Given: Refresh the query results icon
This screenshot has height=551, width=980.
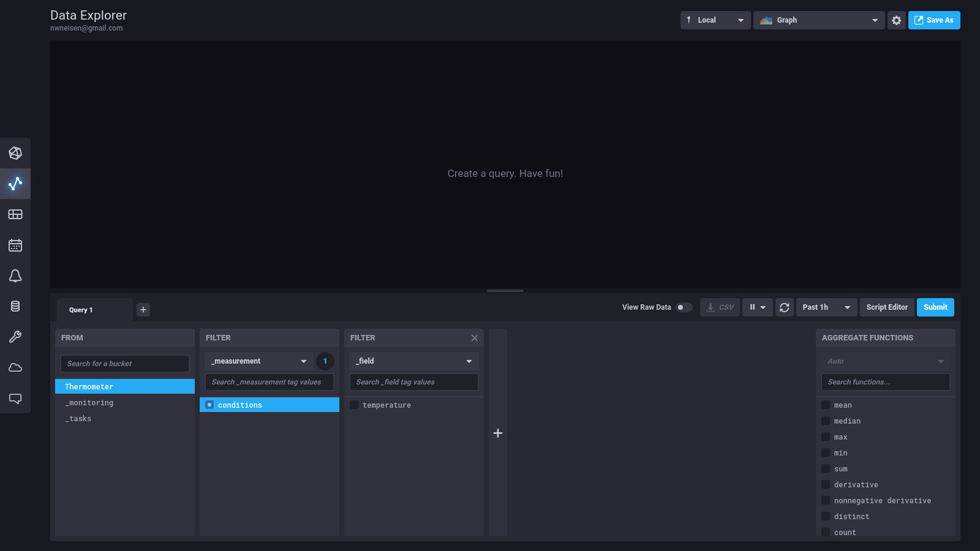Looking at the screenshot, I should click(784, 307).
